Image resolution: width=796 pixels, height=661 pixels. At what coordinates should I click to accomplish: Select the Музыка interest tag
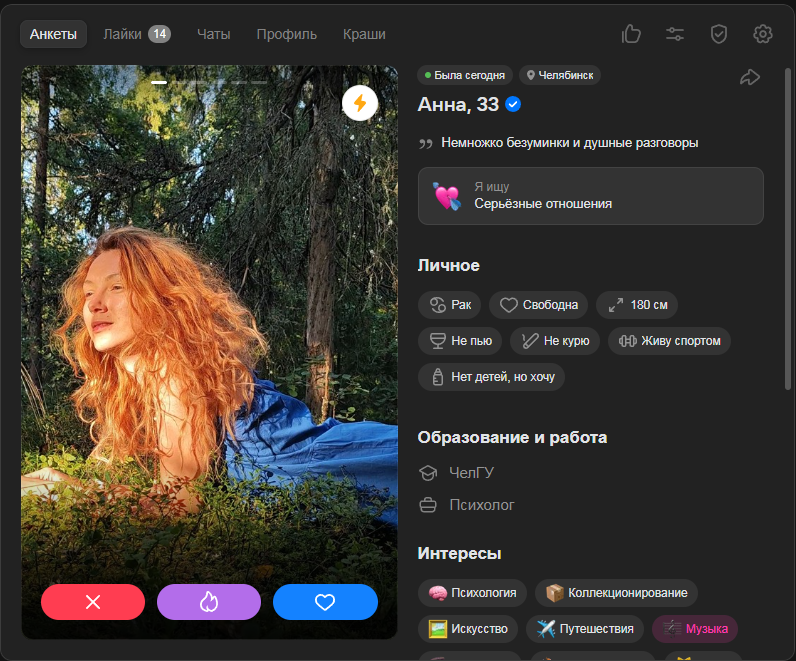695,629
